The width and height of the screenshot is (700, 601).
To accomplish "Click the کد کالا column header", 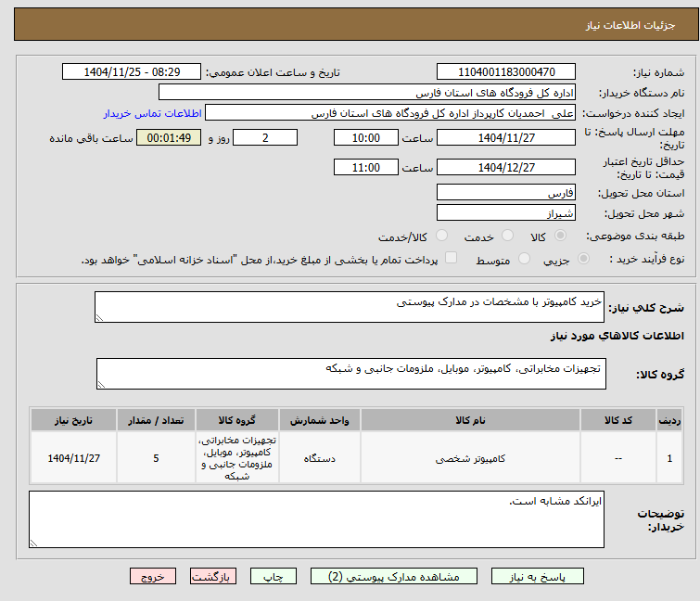I will click(x=618, y=420).
